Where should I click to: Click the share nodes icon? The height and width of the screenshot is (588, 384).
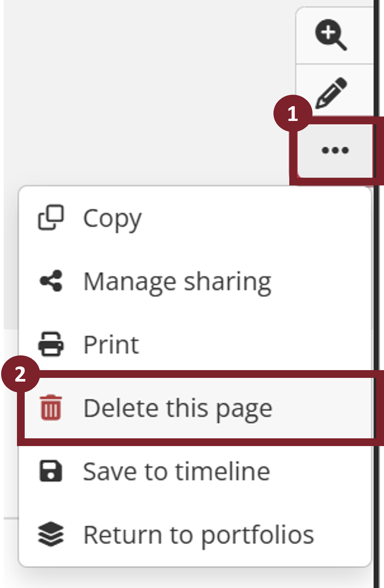51,281
